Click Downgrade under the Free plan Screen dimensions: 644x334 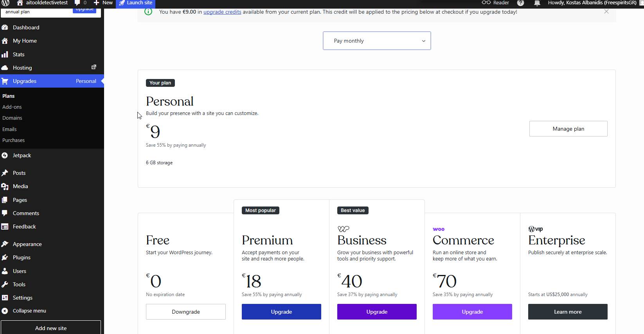[186, 312]
